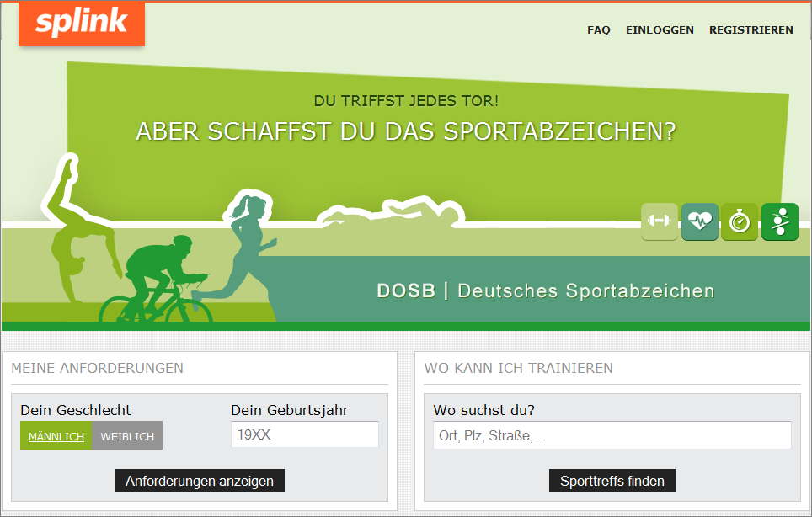The width and height of the screenshot is (812, 517).
Task: Select the stopwatch speed icon
Action: point(740,221)
